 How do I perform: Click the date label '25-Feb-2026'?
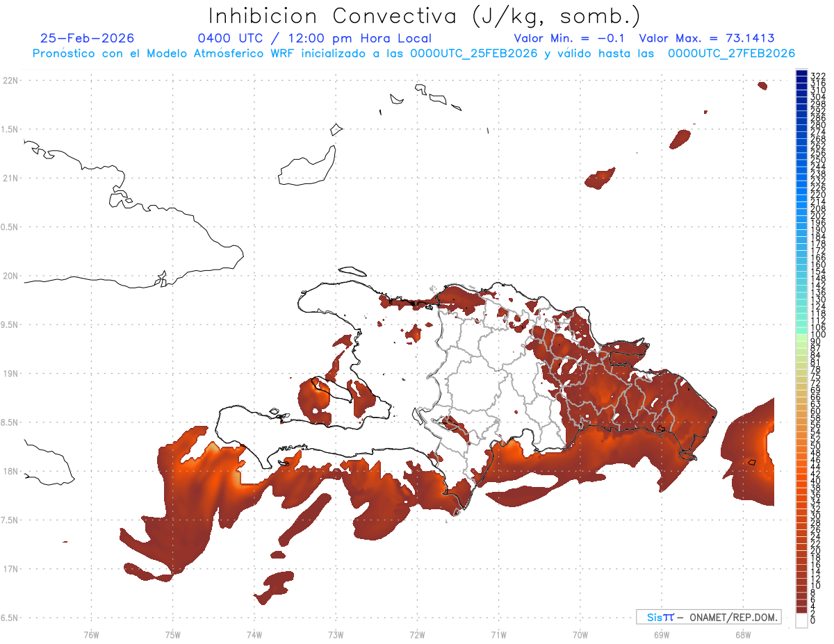[88, 38]
